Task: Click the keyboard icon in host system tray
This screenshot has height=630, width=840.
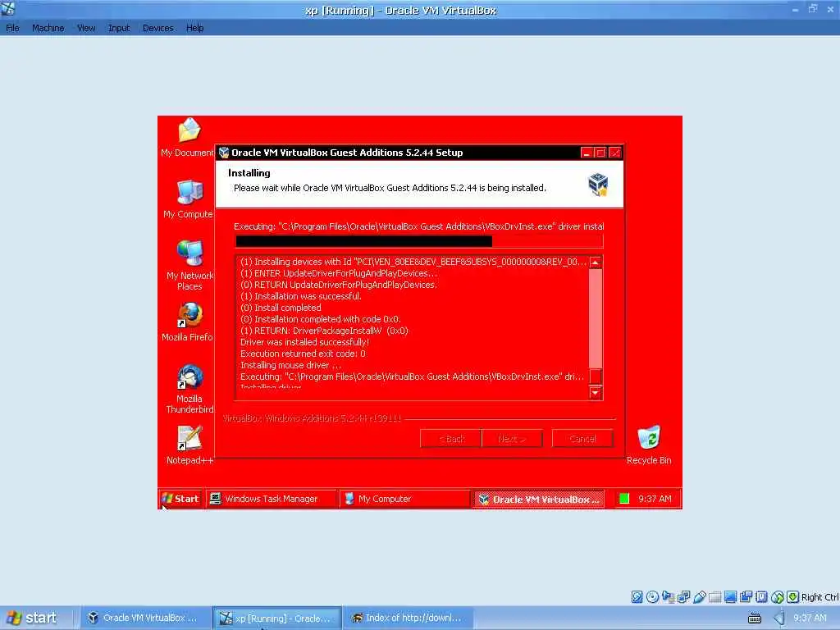Action: [755, 619]
